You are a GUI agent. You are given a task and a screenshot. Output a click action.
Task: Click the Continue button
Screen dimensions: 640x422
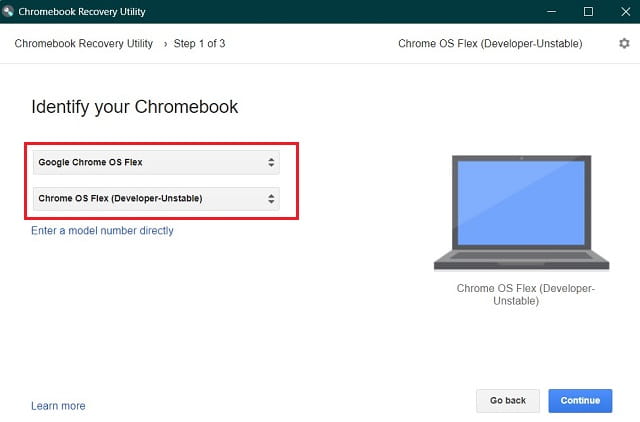click(580, 401)
